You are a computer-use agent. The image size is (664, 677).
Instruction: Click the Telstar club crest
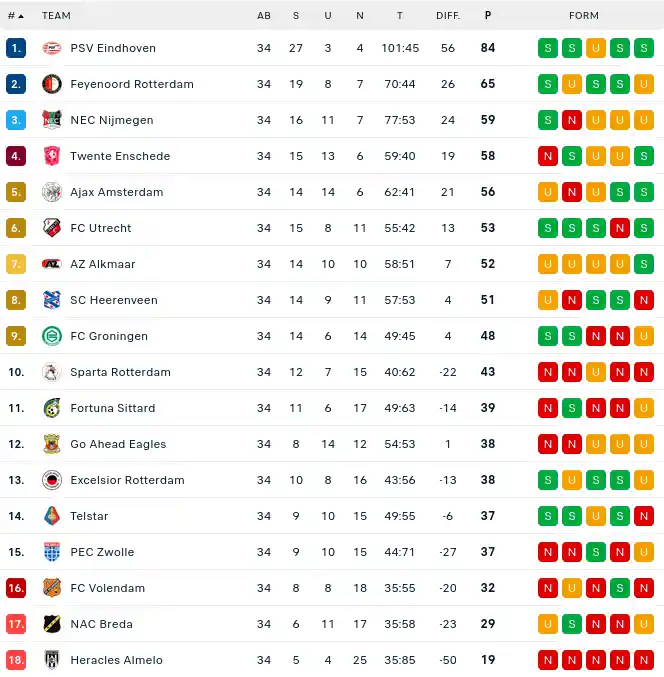pos(52,516)
